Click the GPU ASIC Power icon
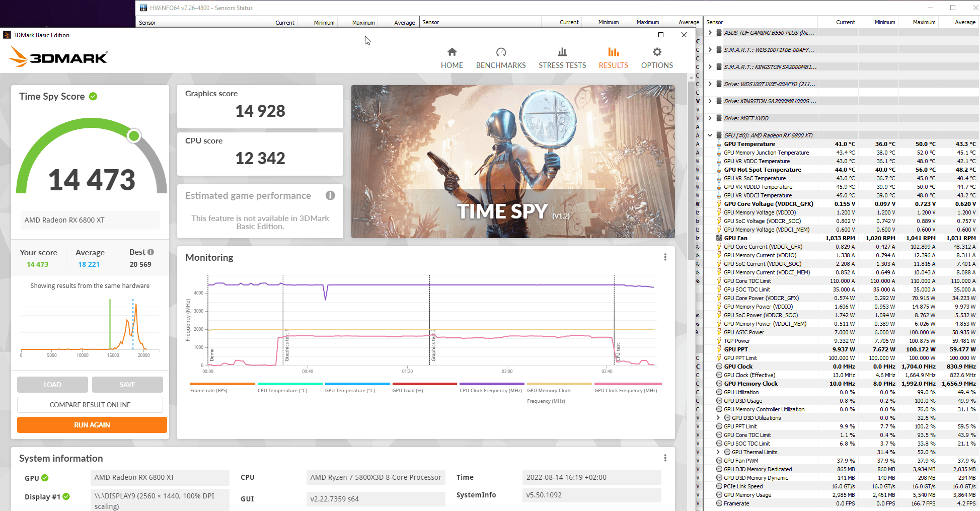Viewport: 980px width, 511px height. tap(719, 332)
